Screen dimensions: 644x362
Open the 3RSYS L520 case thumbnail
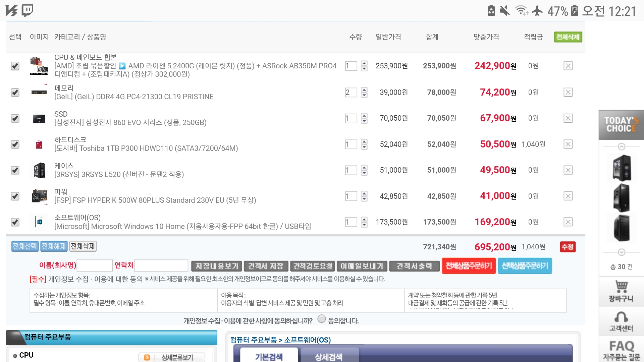[39, 170]
